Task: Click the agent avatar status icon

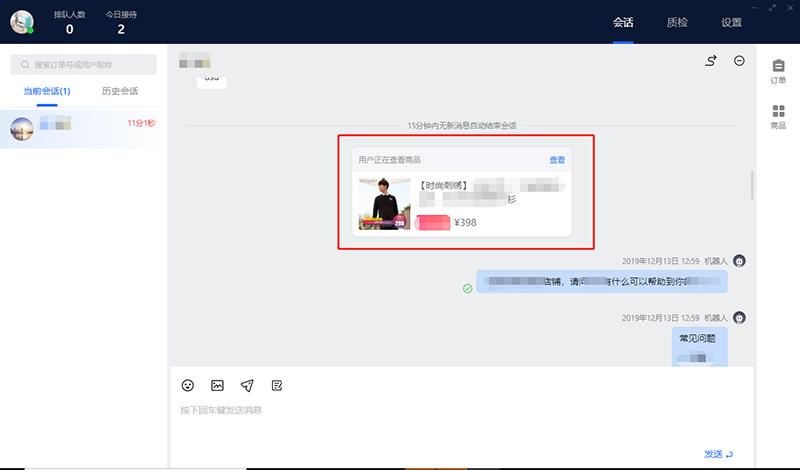Action: pos(22,22)
